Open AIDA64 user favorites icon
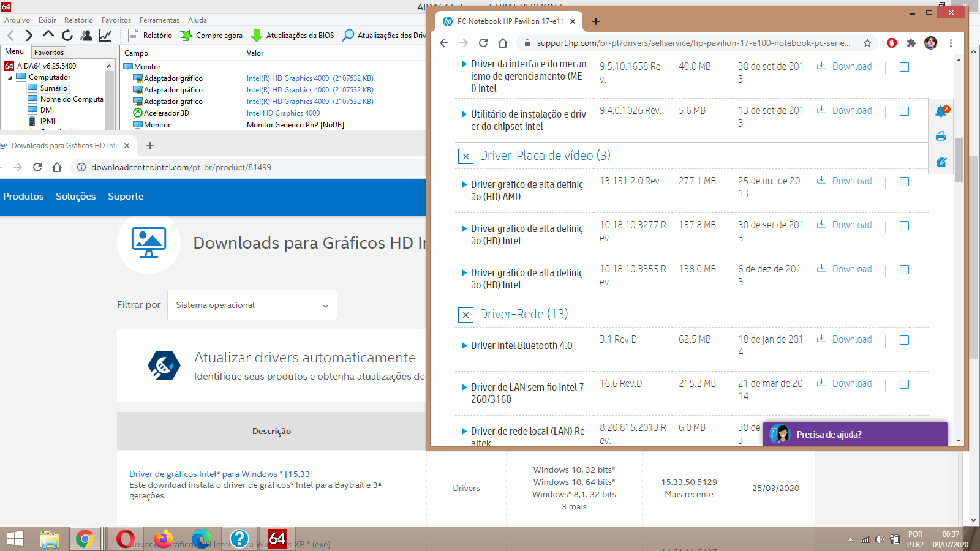 point(86,36)
